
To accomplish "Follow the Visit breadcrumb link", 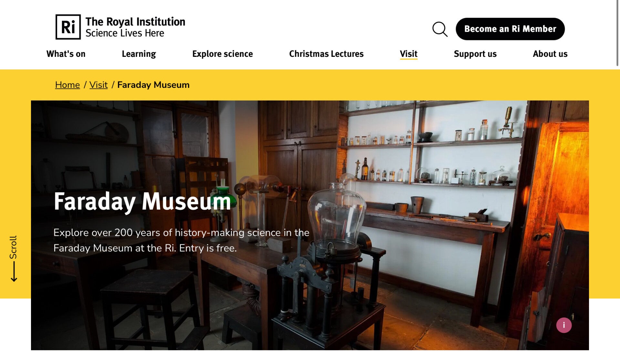I will coord(98,85).
